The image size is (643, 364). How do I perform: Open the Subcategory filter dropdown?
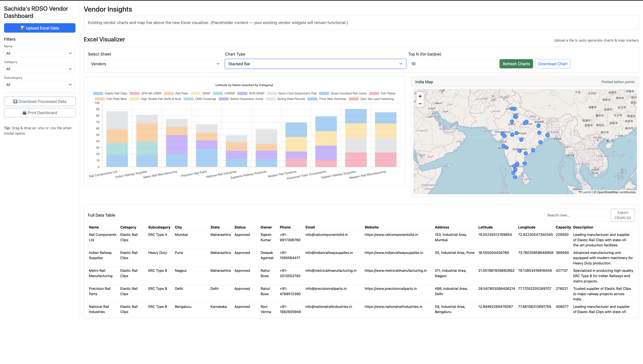pos(40,85)
